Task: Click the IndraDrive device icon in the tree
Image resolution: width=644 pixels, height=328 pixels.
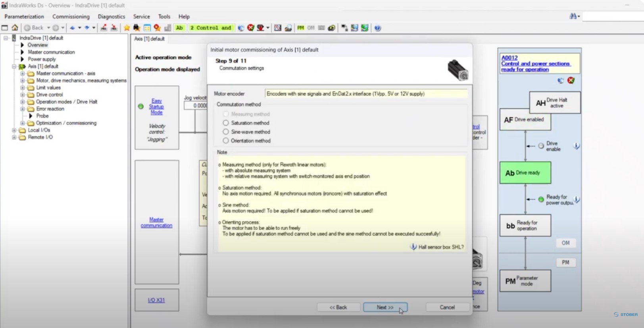Action: click(x=14, y=38)
